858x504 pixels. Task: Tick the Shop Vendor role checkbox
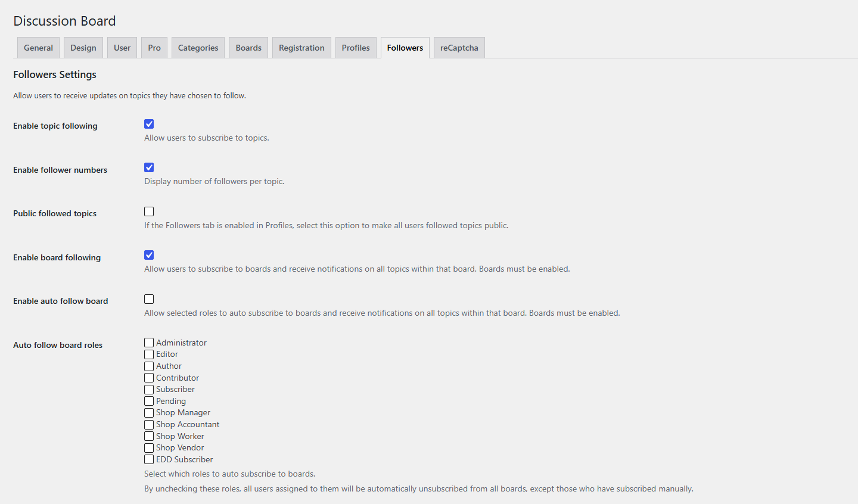(x=149, y=448)
